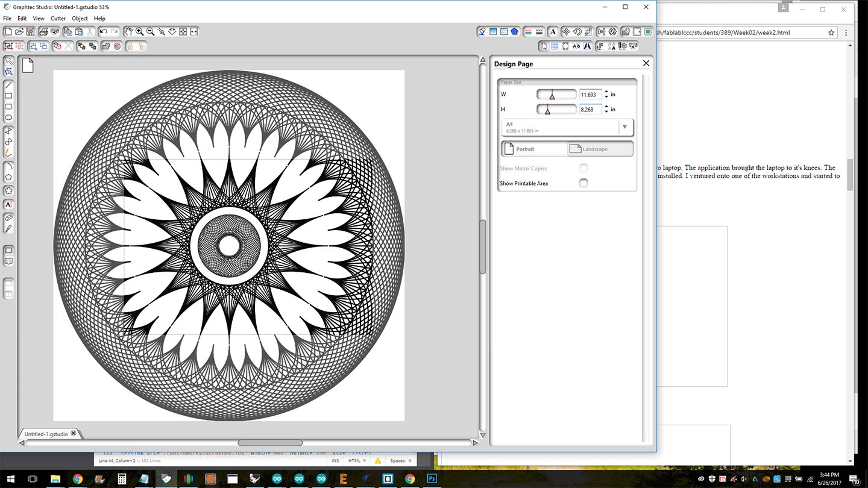Create a new document with the New icon
Screen dimensions: 868x488
(x=8, y=31)
